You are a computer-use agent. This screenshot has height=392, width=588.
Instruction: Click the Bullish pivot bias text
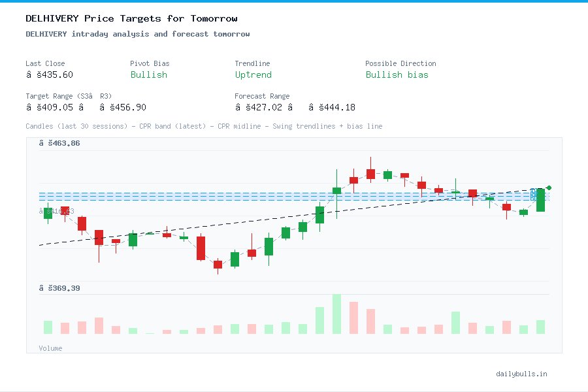pyautogui.click(x=149, y=75)
